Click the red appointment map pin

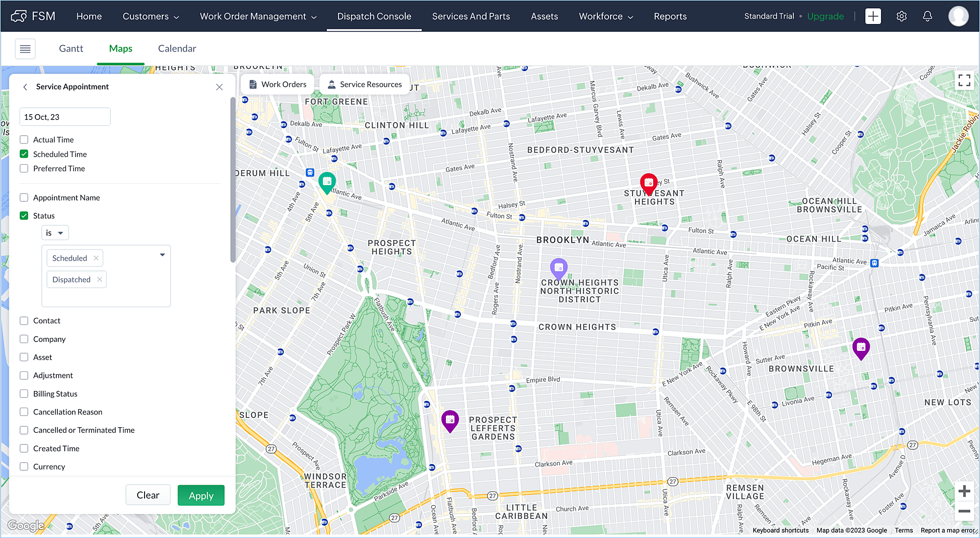coord(648,183)
